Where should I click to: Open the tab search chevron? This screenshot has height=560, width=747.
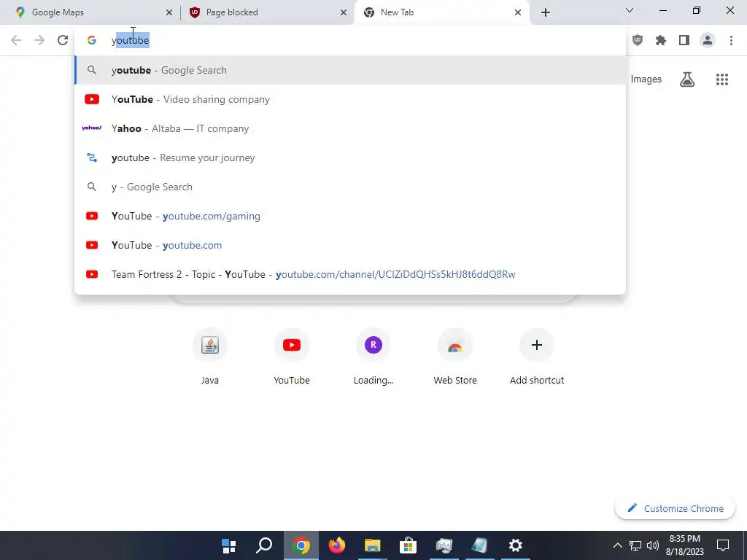[630, 10]
